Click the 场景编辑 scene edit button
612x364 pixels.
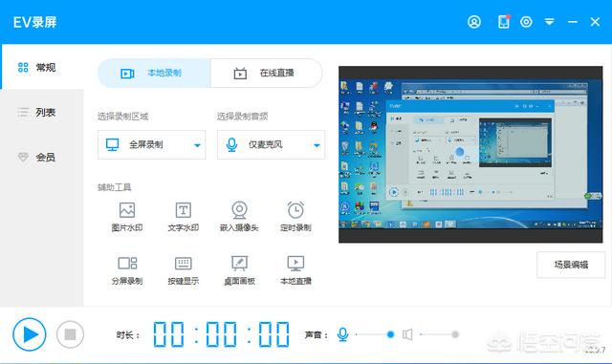coord(571,265)
